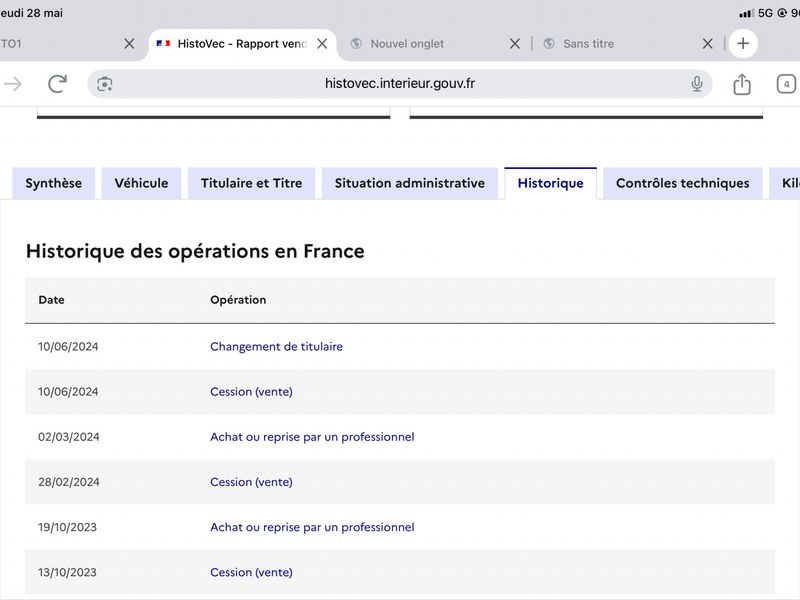Tap the microphone voice search icon
Image resolution: width=800 pixels, height=600 pixels.
pyautogui.click(x=696, y=84)
